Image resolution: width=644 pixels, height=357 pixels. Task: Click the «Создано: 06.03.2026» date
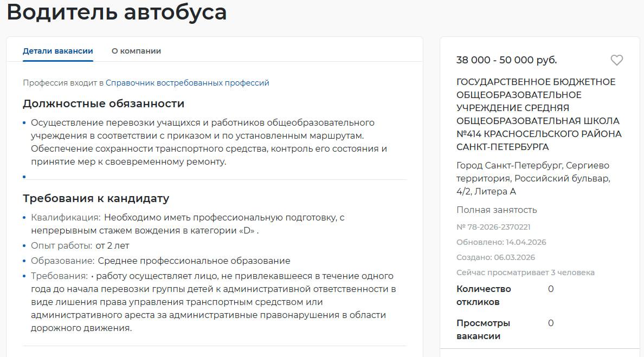pyautogui.click(x=495, y=257)
